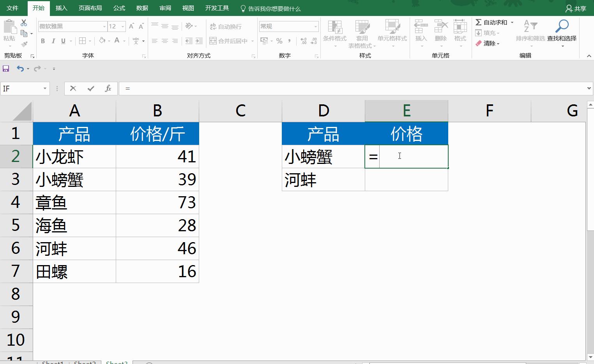Pick the font color swatch
Image resolution: width=594 pixels, height=364 pixels.
pyautogui.click(x=117, y=40)
